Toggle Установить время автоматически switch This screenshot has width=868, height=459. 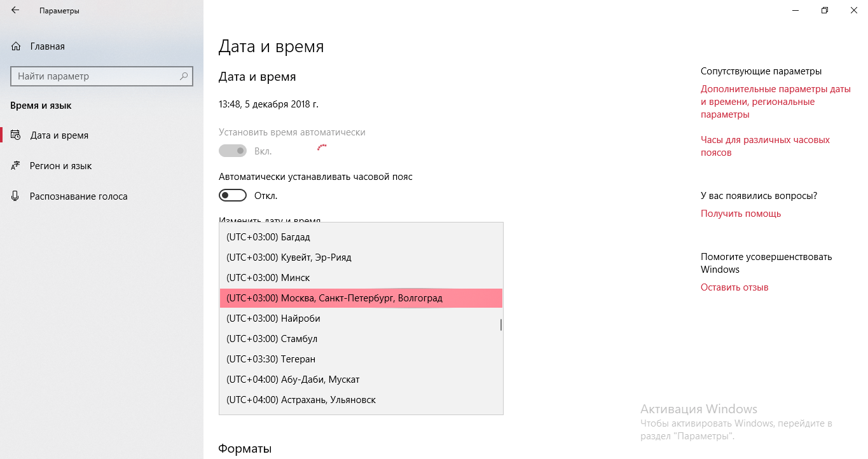point(233,151)
